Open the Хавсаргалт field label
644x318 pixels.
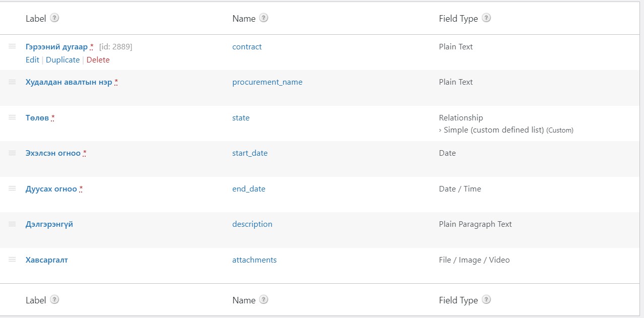coord(46,260)
